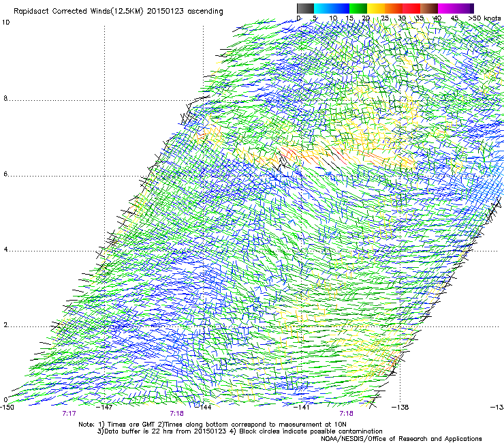Click the "7:18" time label right of -141
The height and width of the screenshot is (443, 504).
346,414
